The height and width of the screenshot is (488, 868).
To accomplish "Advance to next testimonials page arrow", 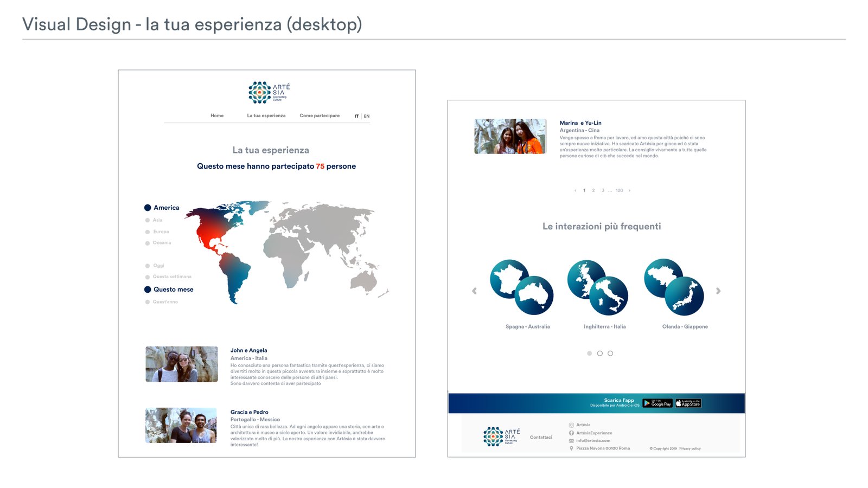I will pos(629,191).
